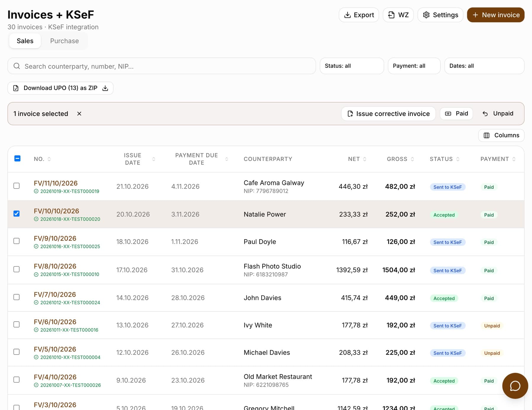The width and height of the screenshot is (532, 410).
Task: Uncheck invoice FV/10/10/2026 checkbox
Action: (x=17, y=214)
